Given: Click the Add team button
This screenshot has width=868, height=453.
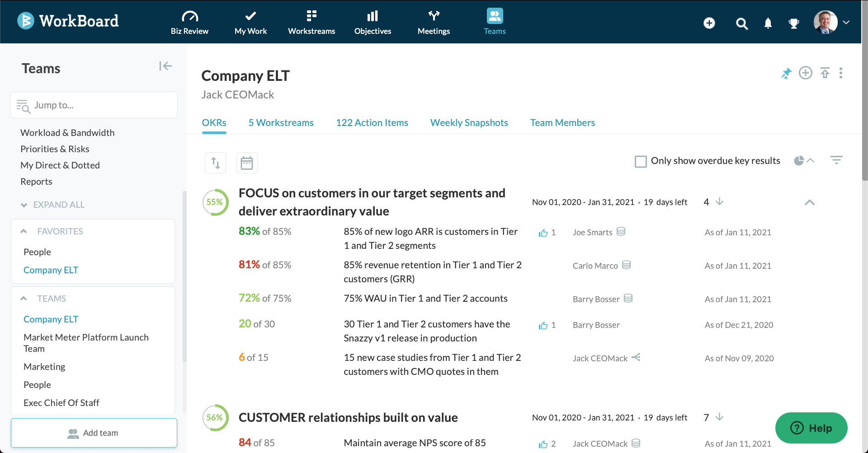Looking at the screenshot, I should (x=94, y=433).
